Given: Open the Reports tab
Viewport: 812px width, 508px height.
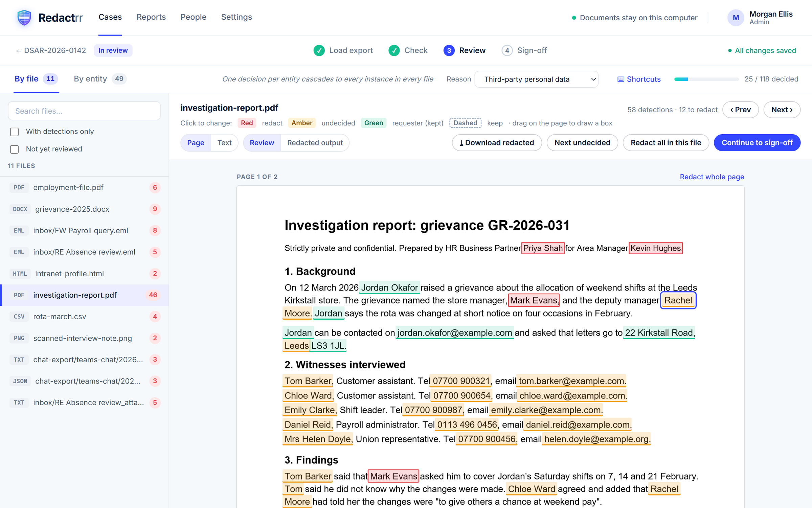Looking at the screenshot, I should coord(151,17).
